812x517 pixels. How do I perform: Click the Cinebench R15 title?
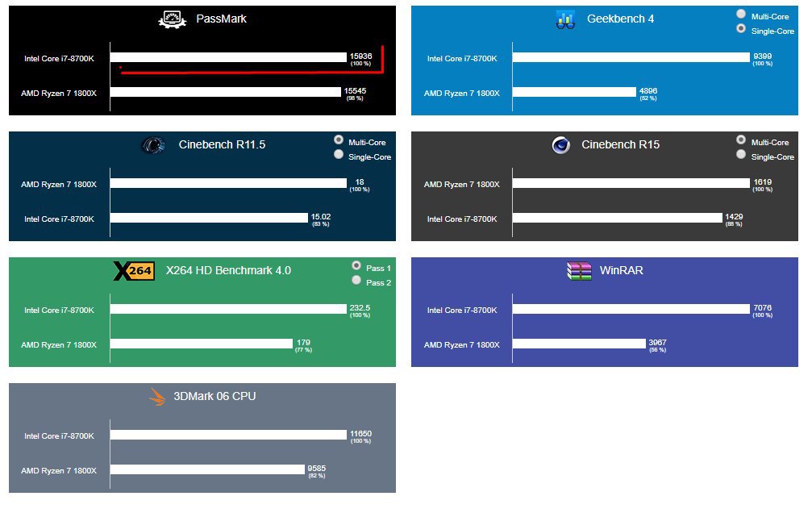click(620, 145)
